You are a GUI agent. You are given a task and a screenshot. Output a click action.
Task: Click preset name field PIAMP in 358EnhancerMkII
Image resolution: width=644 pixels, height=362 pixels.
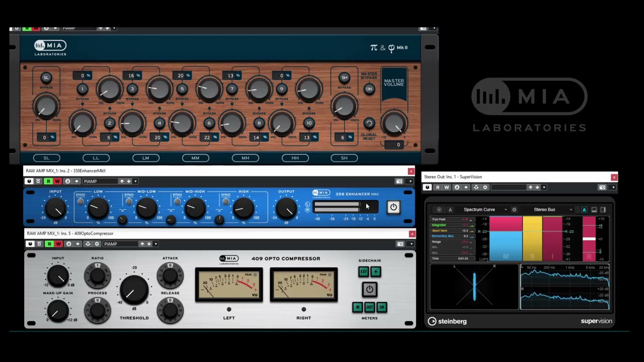click(x=101, y=181)
